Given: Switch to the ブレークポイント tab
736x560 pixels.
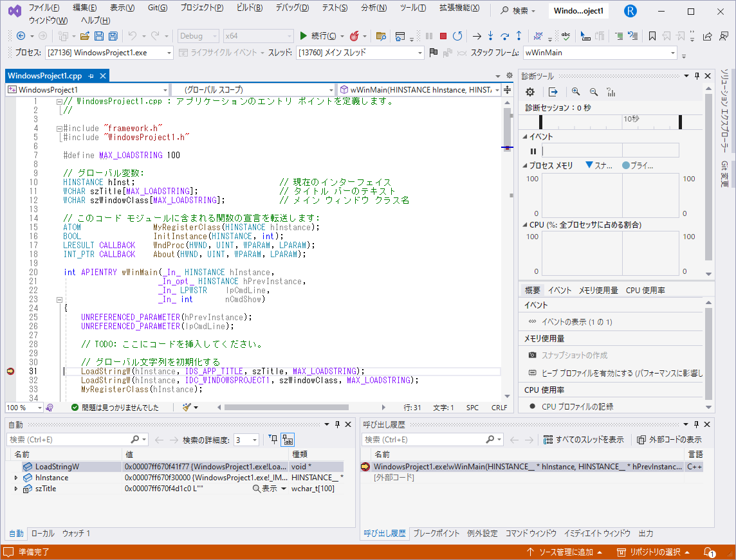Looking at the screenshot, I should click(436, 533).
